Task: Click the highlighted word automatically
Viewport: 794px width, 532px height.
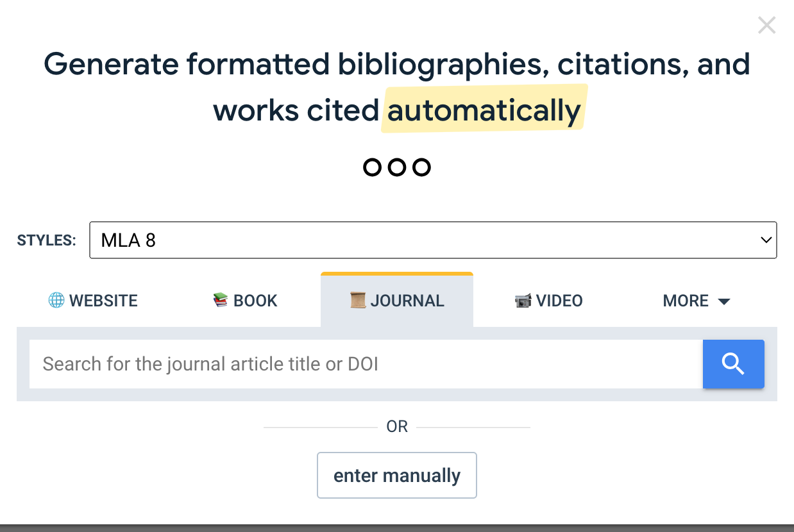Action: (484, 111)
